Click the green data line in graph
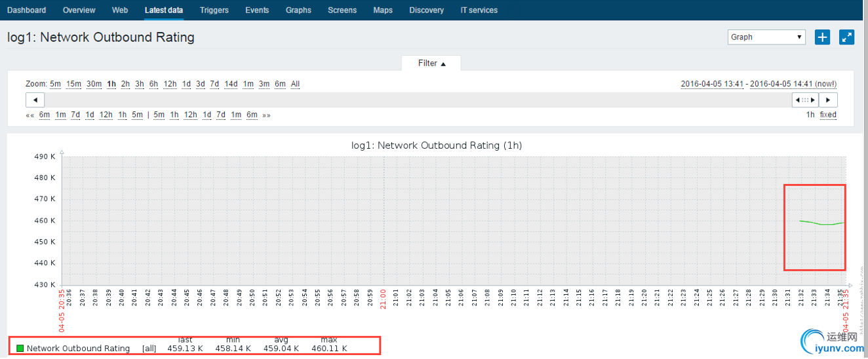Image resolution: width=868 pixels, height=359 pixels. [x=822, y=223]
